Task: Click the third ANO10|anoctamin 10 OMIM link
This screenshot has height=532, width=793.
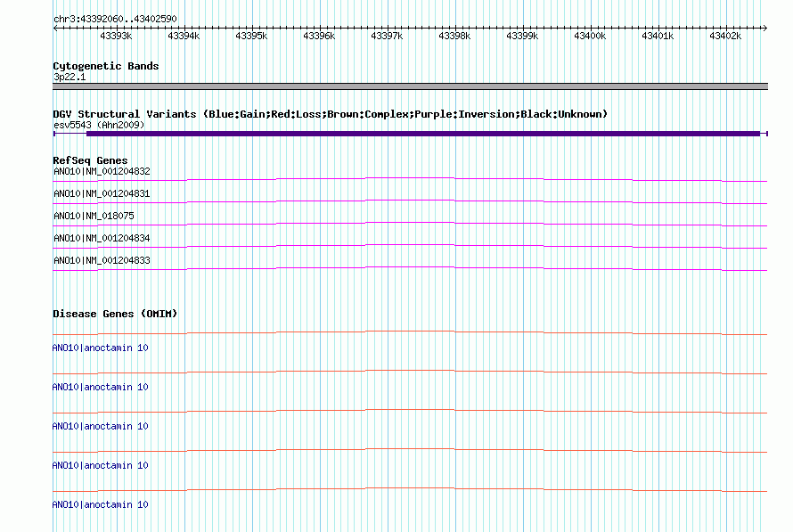Action: (100, 426)
